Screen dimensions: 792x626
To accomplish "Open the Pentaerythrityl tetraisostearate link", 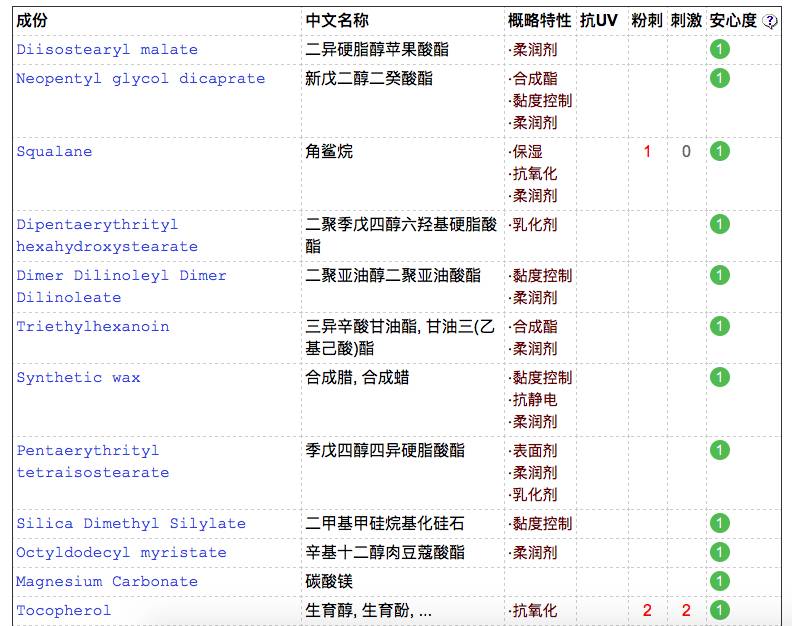I will 93,462.
